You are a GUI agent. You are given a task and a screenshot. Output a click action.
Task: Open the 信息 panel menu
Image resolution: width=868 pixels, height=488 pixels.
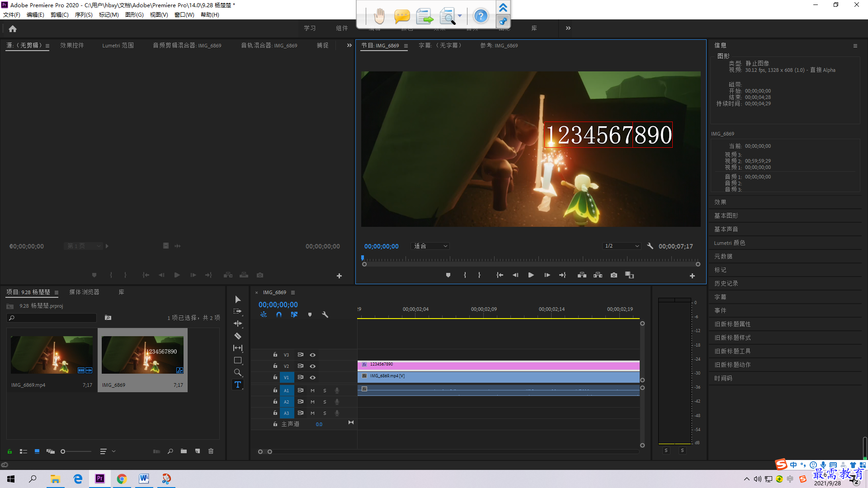[x=855, y=46]
